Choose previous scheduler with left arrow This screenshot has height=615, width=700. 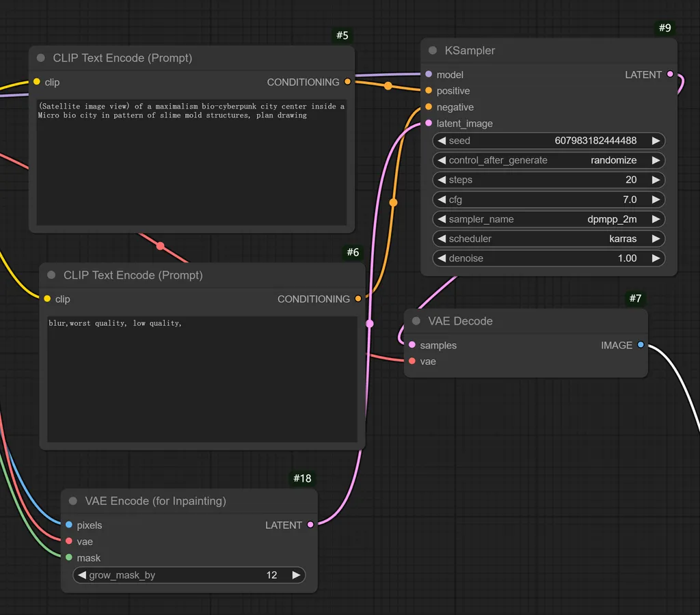click(442, 238)
